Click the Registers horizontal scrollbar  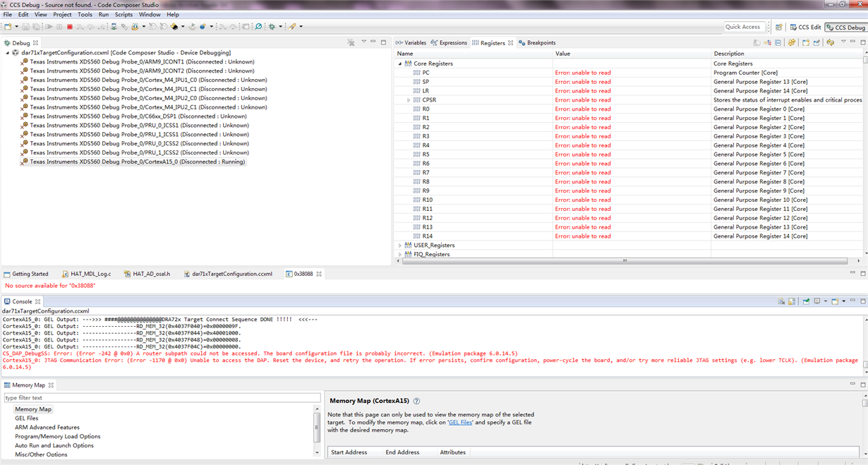pyautogui.click(x=624, y=260)
